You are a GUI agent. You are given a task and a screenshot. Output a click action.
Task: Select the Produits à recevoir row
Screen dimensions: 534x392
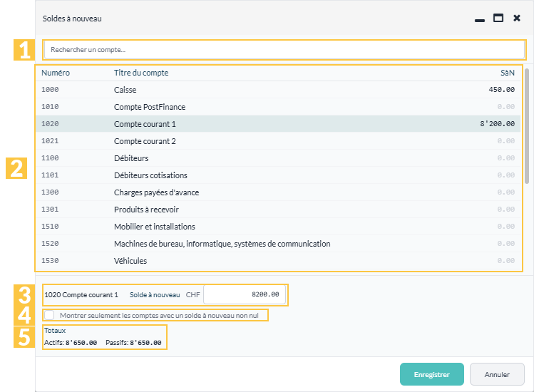tap(278, 210)
